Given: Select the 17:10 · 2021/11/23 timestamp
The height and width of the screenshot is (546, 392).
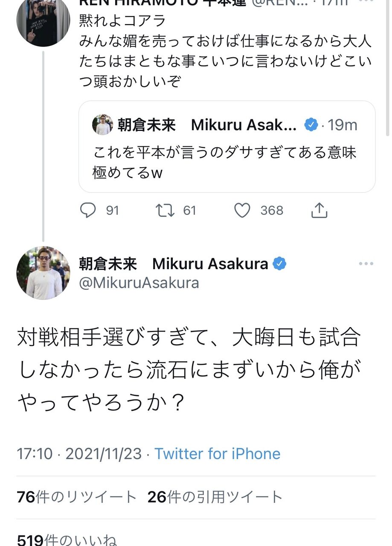Looking at the screenshot, I should click(79, 453).
